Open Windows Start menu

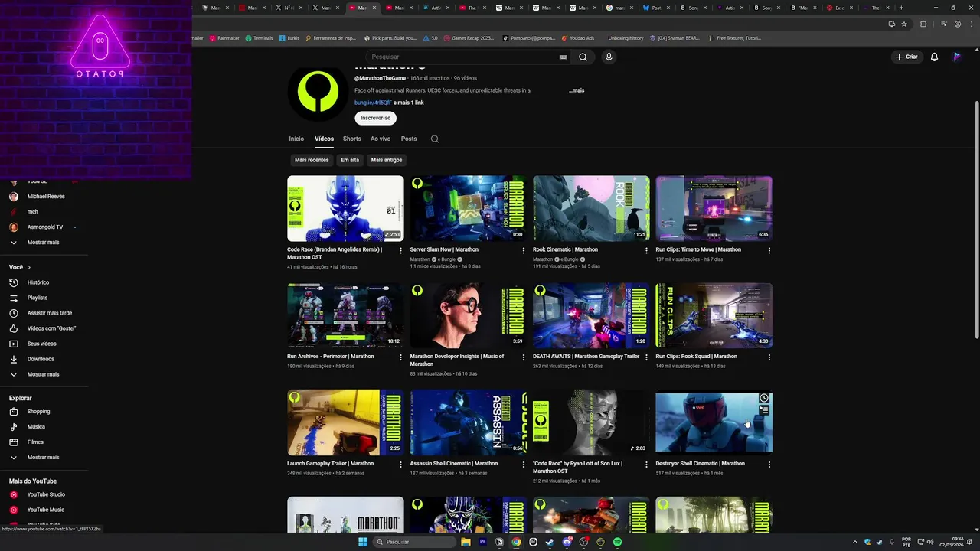(363, 542)
